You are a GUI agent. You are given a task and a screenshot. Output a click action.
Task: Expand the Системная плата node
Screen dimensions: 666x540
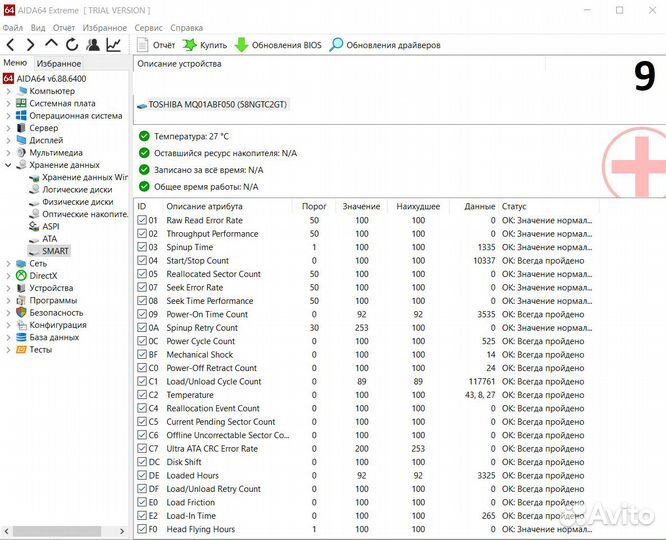pyautogui.click(x=8, y=103)
